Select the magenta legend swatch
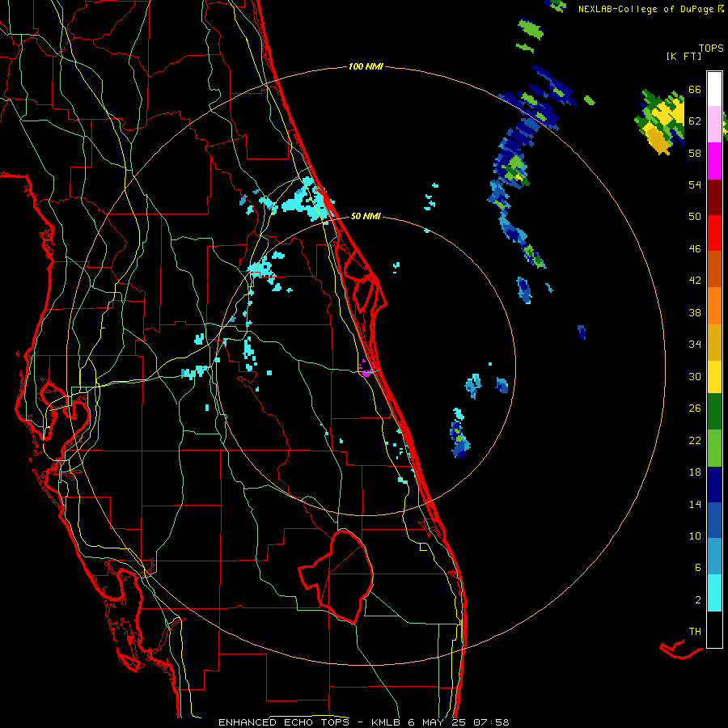Screen dimensions: 728x728 point(714,161)
